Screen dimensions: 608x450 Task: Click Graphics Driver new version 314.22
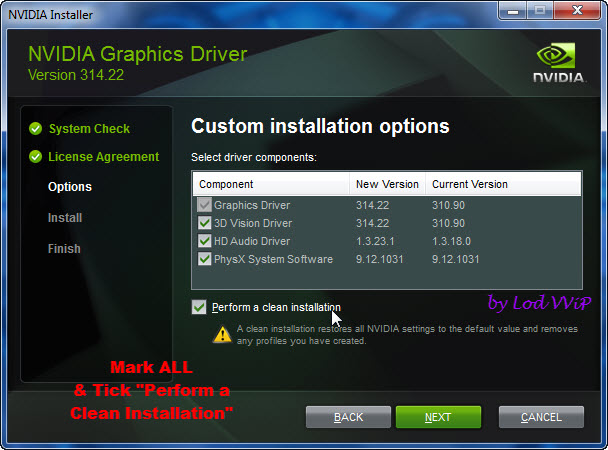pos(372,205)
